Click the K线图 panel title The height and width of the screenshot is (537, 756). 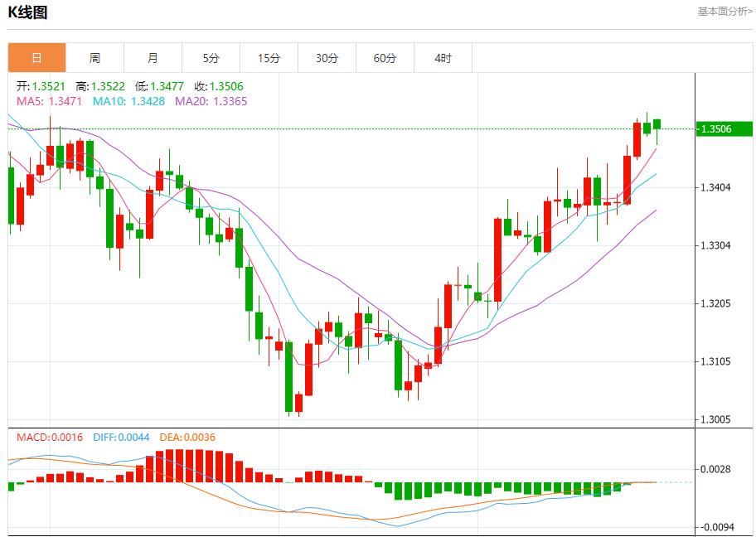tap(27, 12)
